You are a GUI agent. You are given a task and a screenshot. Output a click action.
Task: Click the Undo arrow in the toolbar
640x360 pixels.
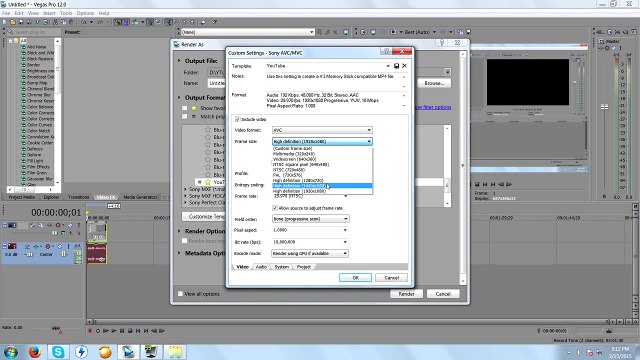tap(84, 22)
